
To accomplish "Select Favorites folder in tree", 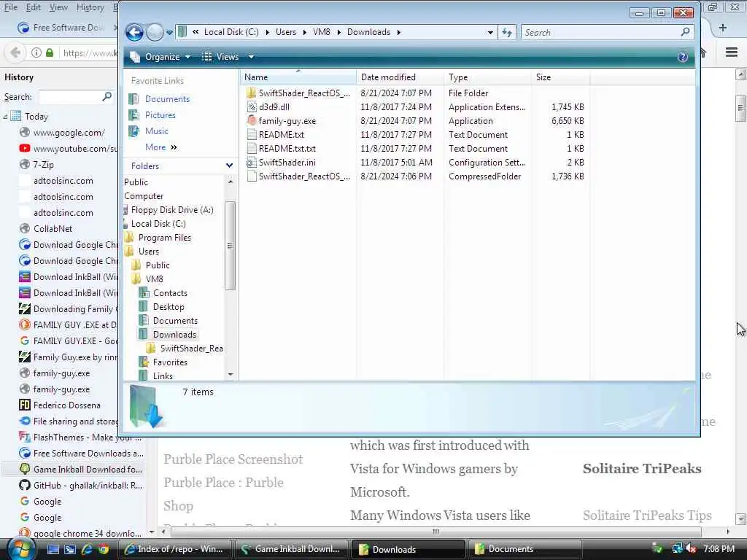I will click(x=170, y=362).
